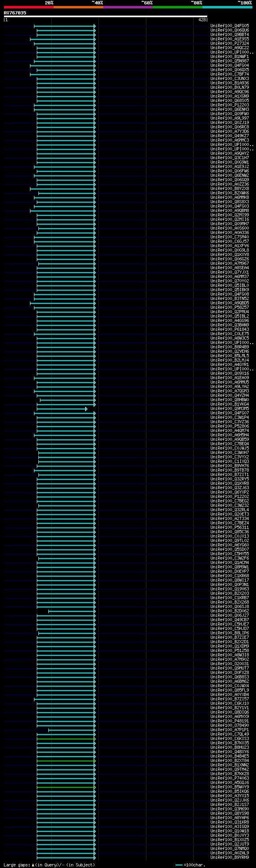
Task: Select the UniRef100_A9L997 label
Action: click(230, 118)
